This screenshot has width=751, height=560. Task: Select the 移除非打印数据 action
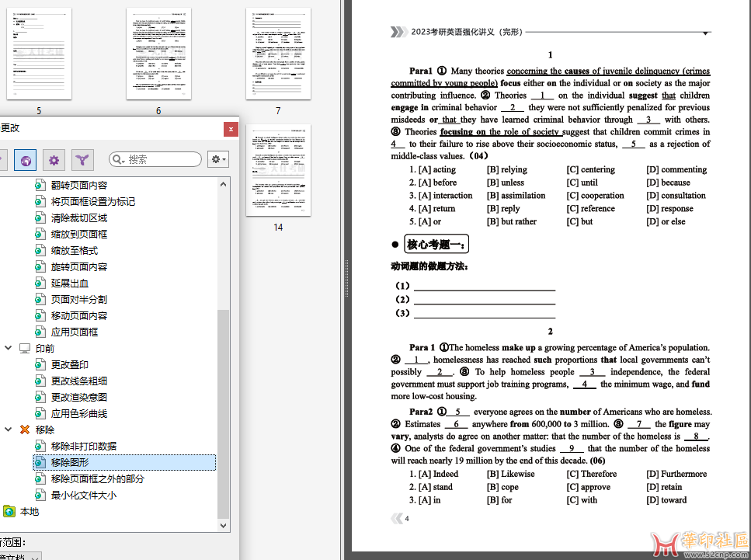[84, 446]
